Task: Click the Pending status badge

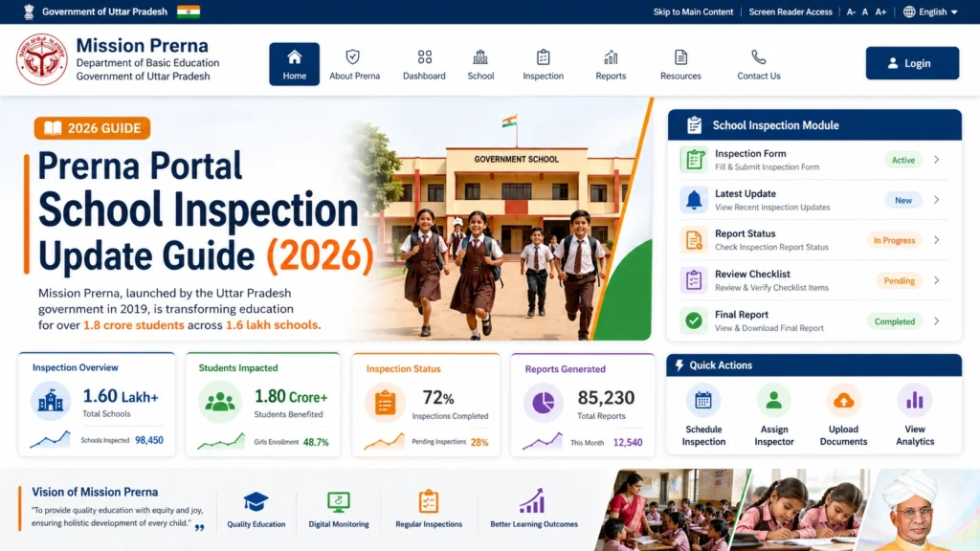Action: pyautogui.click(x=900, y=280)
